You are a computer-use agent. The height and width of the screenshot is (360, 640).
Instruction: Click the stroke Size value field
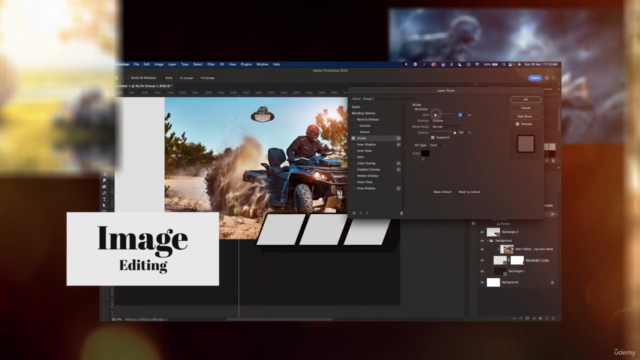point(461,115)
